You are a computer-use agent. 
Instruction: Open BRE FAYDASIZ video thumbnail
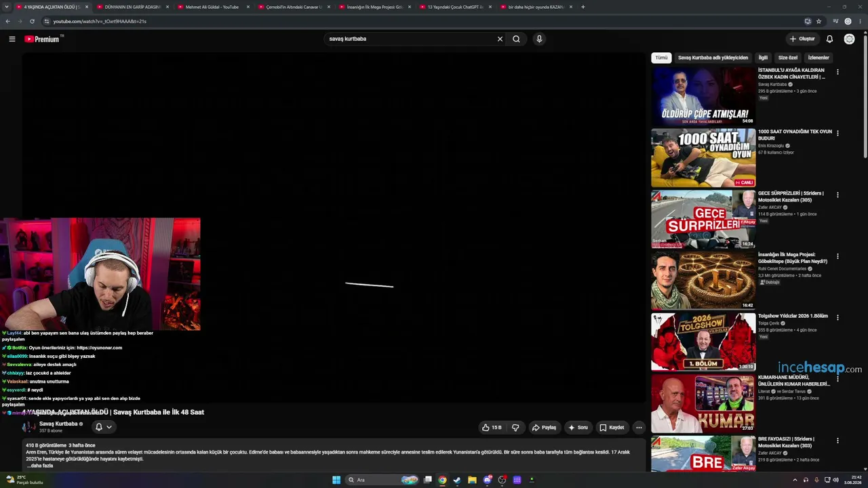click(703, 454)
